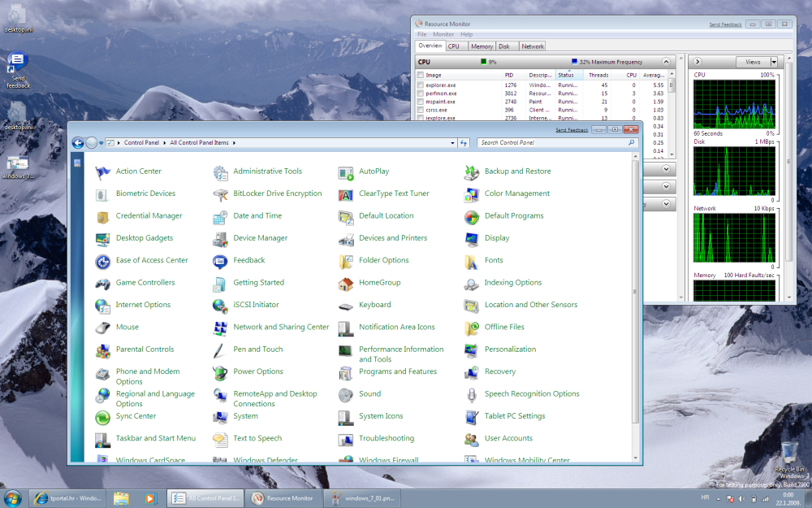Toggle the select-all Image column checkbox
The height and width of the screenshot is (508, 812).
[421, 75]
